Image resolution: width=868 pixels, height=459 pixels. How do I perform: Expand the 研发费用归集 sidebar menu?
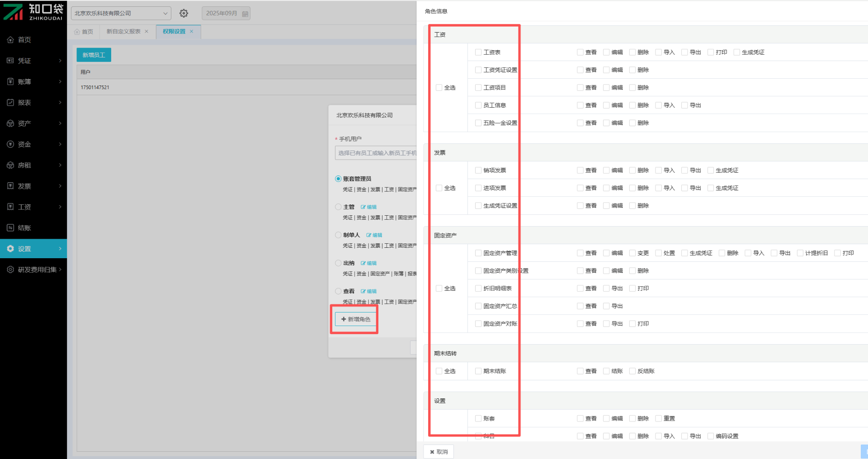pyautogui.click(x=33, y=270)
